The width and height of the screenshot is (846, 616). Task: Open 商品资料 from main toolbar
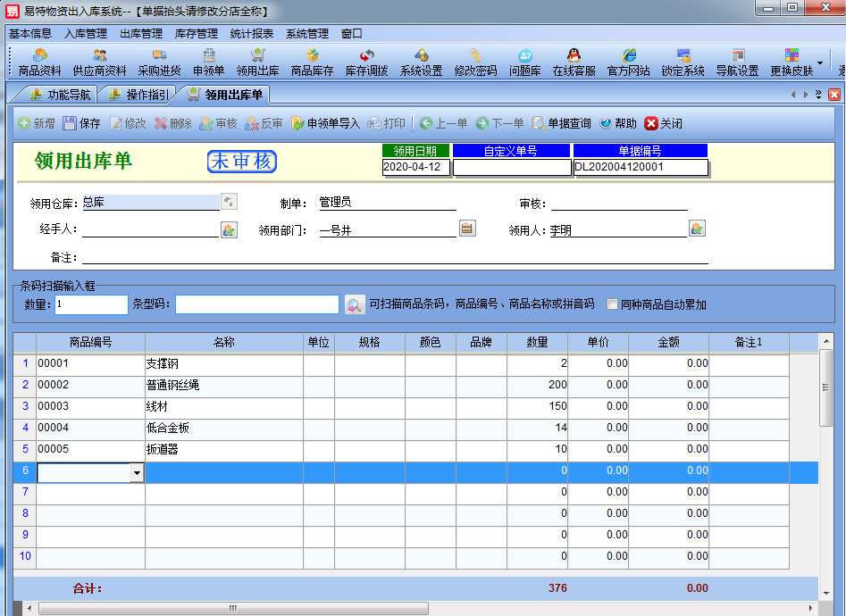coord(39,62)
